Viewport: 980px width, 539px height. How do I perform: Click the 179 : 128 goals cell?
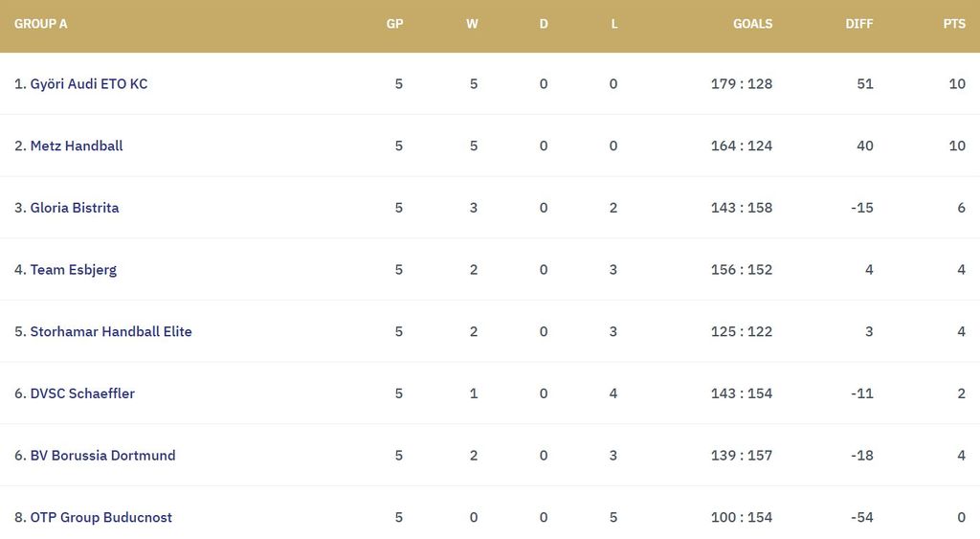point(742,84)
